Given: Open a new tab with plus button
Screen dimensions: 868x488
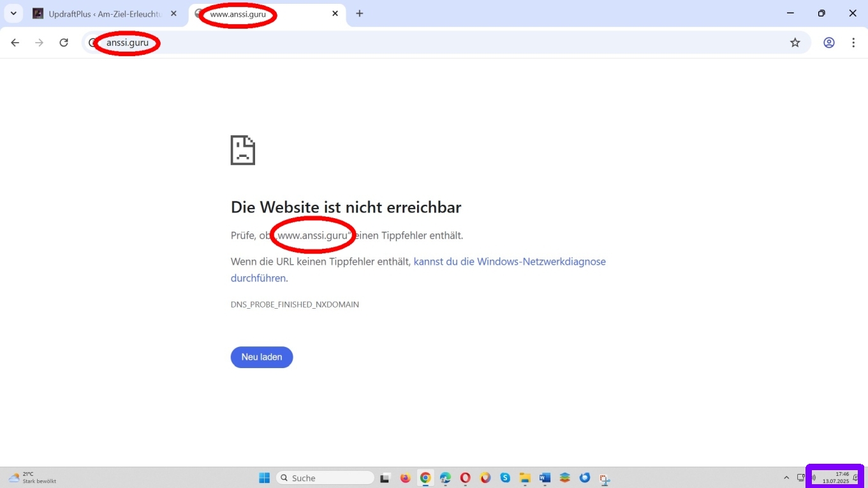Looking at the screenshot, I should pos(360,13).
